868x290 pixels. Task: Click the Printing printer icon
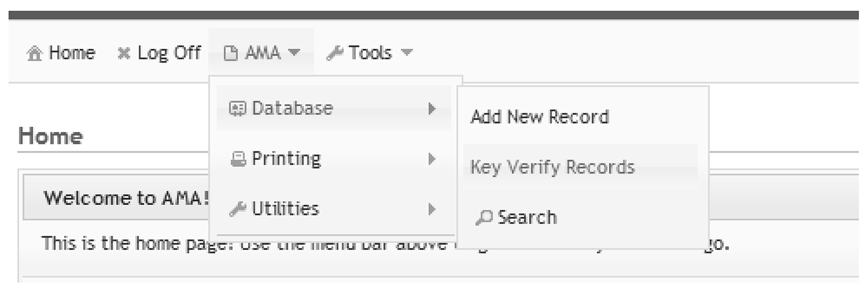(x=238, y=160)
